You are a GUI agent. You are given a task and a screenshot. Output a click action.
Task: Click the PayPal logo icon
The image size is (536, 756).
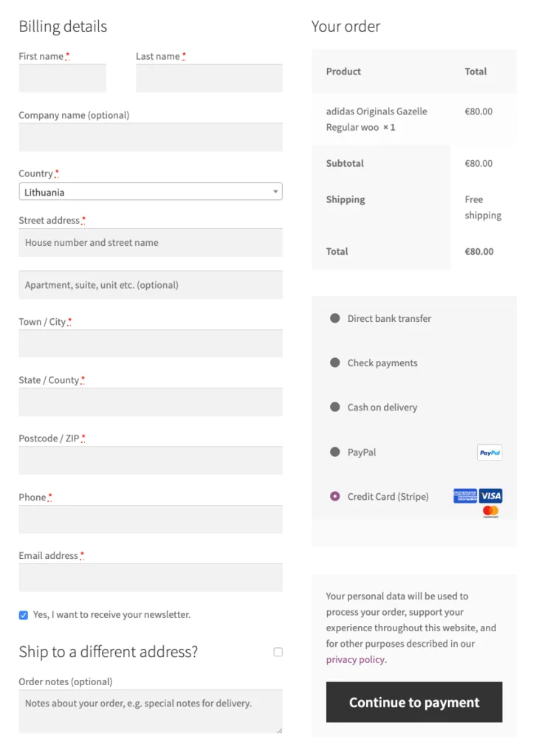tap(489, 453)
